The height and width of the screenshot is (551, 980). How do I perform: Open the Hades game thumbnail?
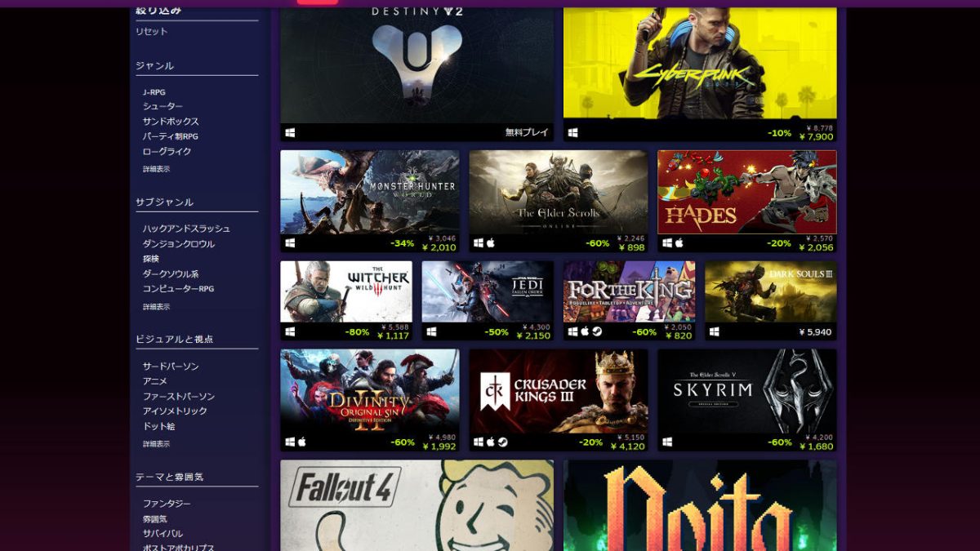click(747, 192)
